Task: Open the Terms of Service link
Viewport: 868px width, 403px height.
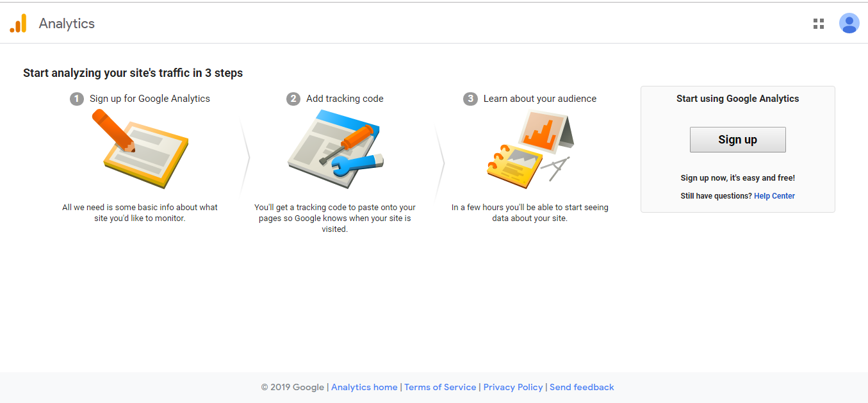Action: (x=440, y=387)
